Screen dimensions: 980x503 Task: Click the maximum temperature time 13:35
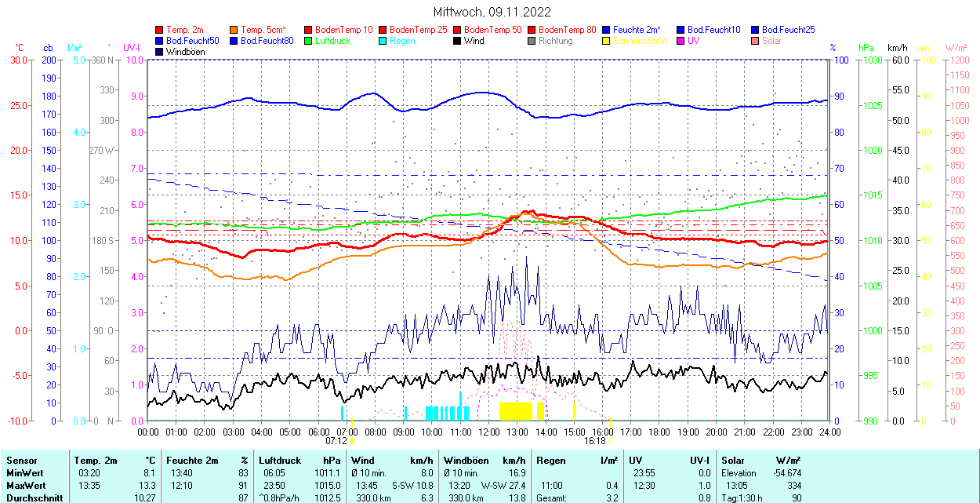(x=89, y=486)
